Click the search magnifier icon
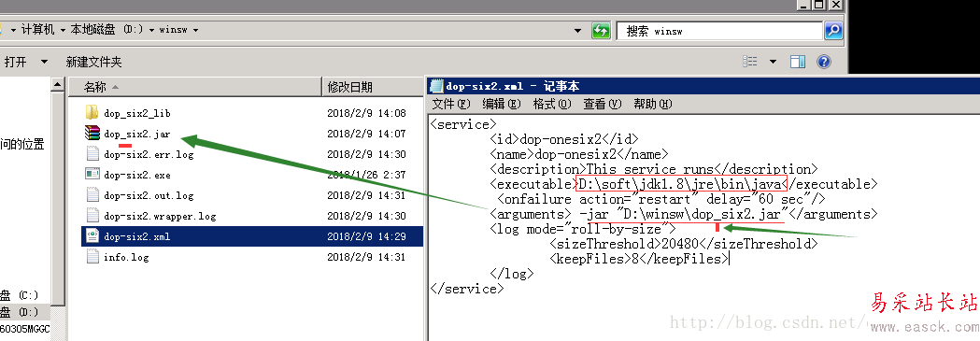The image size is (980, 341). coord(833,30)
